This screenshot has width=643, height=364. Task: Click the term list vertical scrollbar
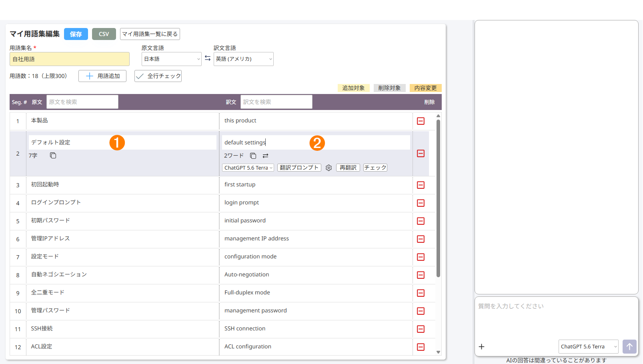tap(438, 198)
